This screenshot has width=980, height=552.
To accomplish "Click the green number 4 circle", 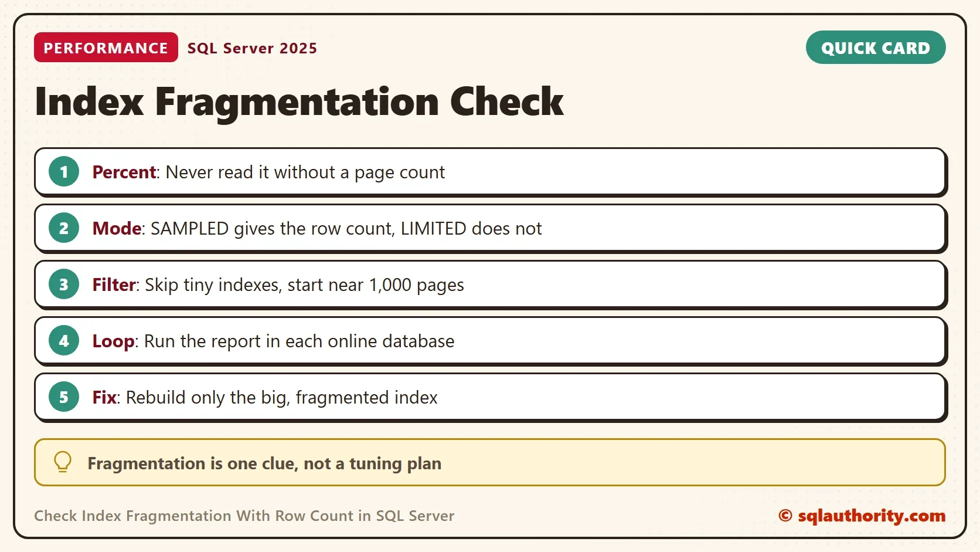I will 64,341.
